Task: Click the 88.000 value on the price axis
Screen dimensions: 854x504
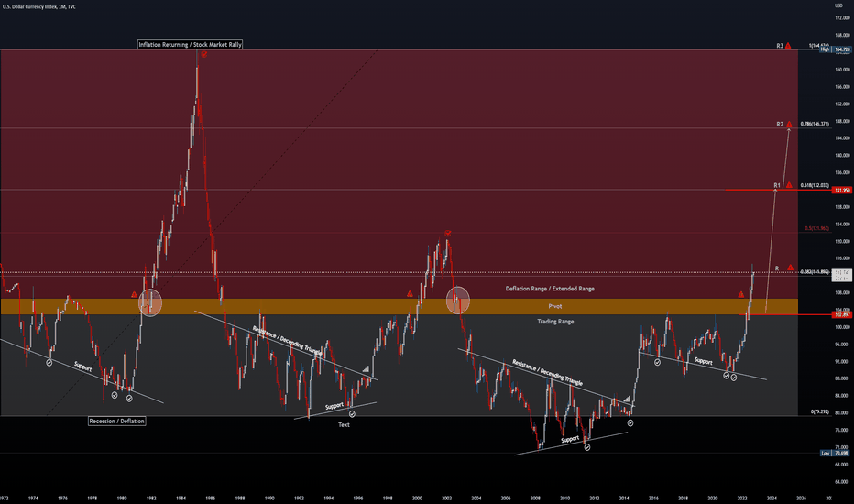Action: pos(843,378)
